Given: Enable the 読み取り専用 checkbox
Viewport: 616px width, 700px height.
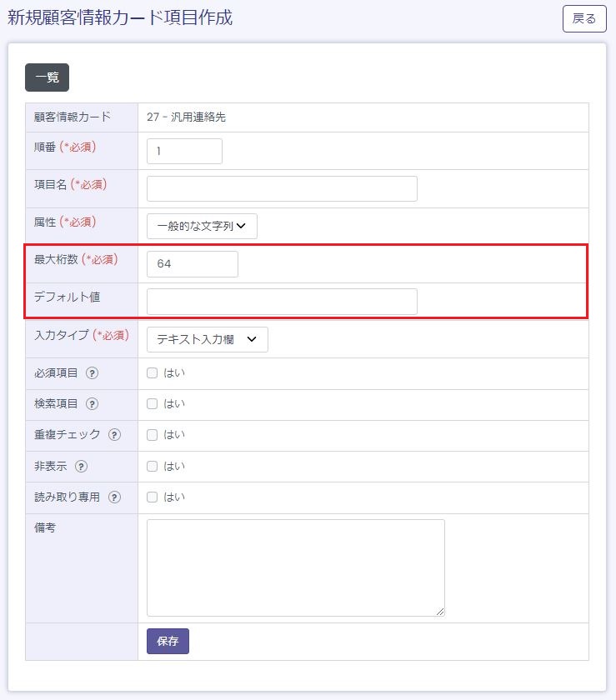Looking at the screenshot, I should point(152,497).
